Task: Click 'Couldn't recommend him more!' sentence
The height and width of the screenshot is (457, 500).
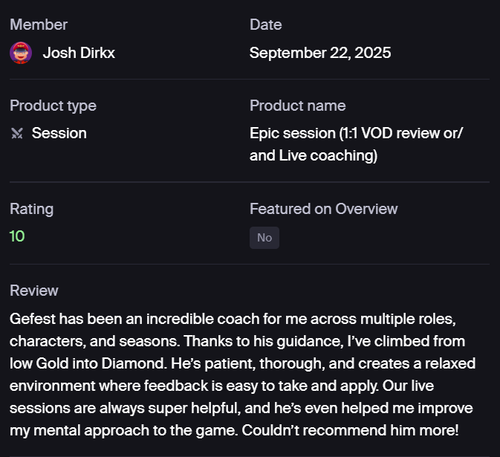Action: 350,430
